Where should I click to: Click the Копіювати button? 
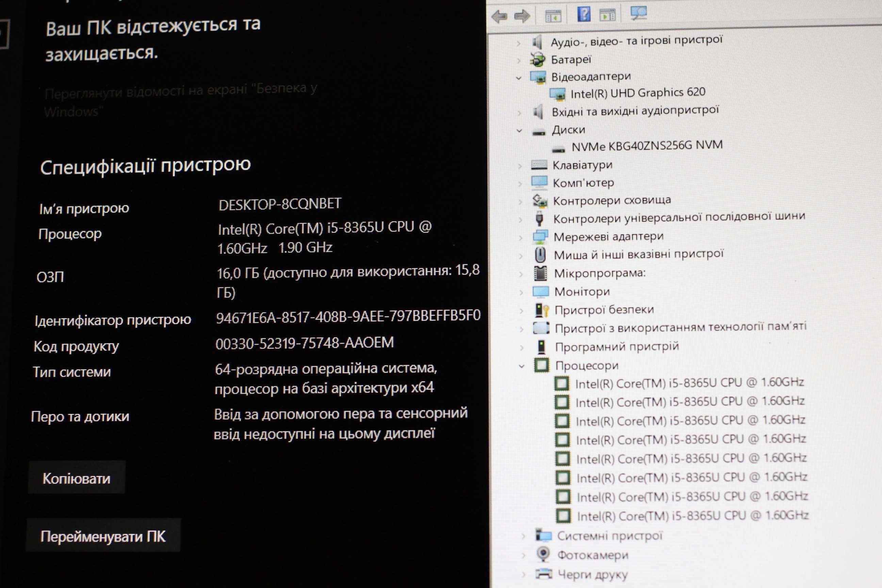coord(77,478)
